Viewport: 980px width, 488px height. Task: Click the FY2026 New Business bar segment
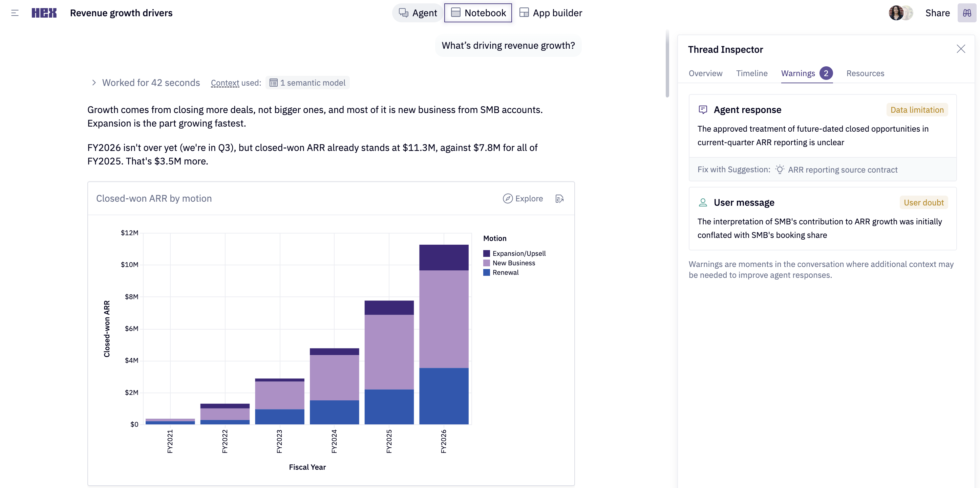(x=444, y=319)
